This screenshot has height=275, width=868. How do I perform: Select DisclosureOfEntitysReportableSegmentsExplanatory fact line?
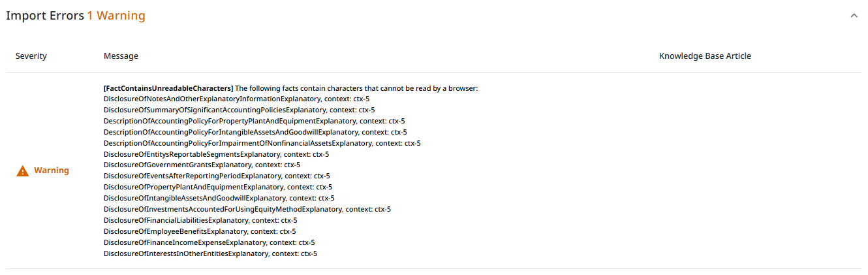pos(216,154)
